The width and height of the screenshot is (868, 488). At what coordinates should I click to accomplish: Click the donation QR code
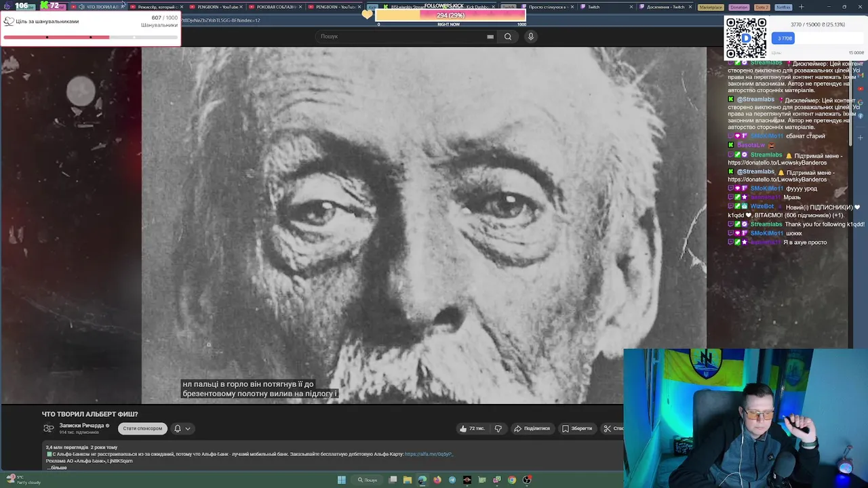click(x=746, y=38)
